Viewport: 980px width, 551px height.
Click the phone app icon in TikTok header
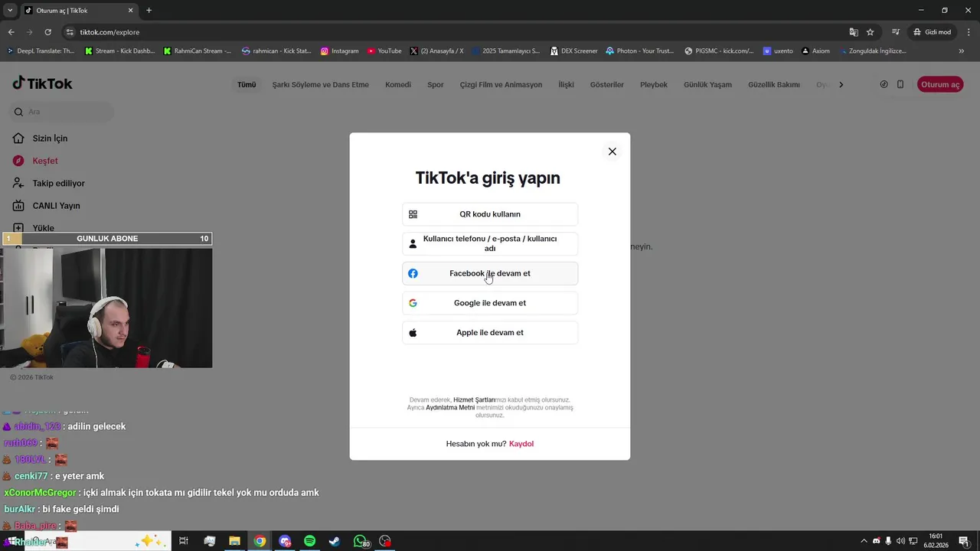point(900,84)
